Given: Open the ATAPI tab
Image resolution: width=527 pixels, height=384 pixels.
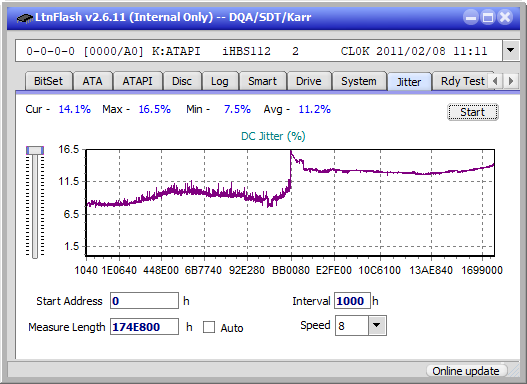Looking at the screenshot, I should coord(137,81).
